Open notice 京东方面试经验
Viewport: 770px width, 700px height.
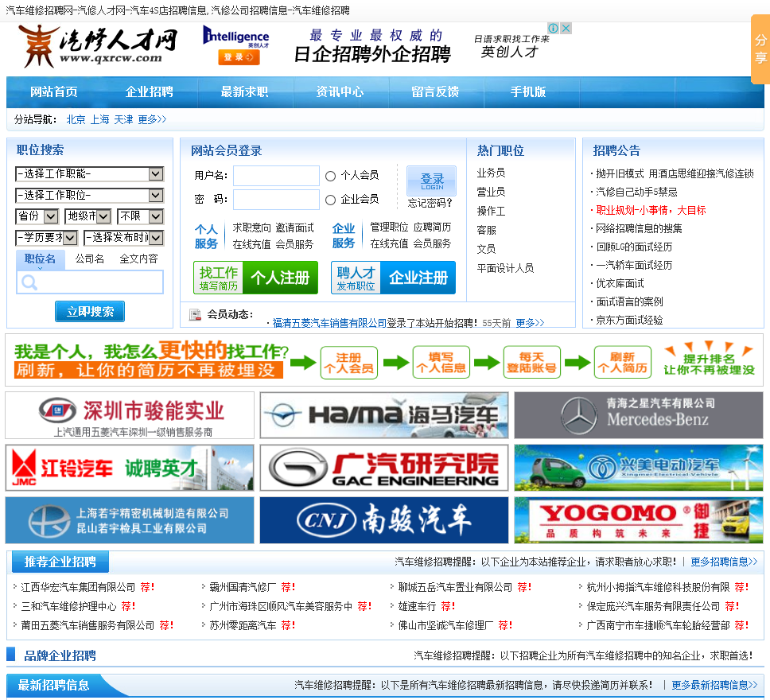(629, 321)
